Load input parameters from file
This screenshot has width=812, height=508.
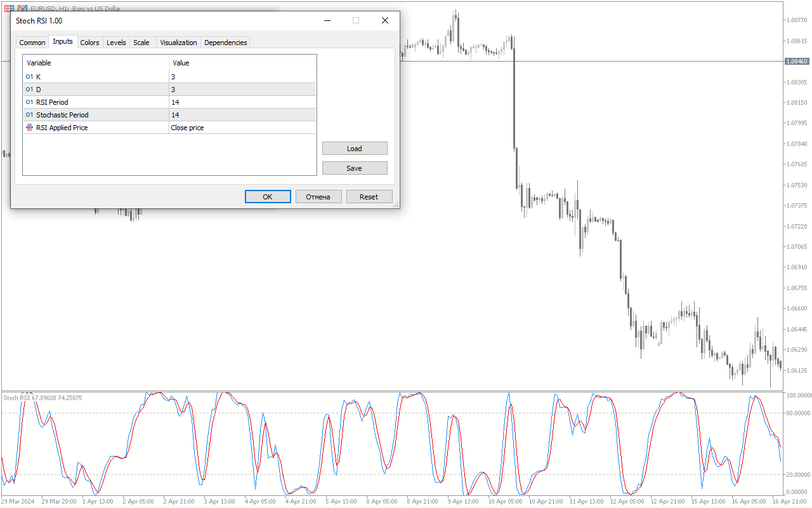tap(355, 149)
